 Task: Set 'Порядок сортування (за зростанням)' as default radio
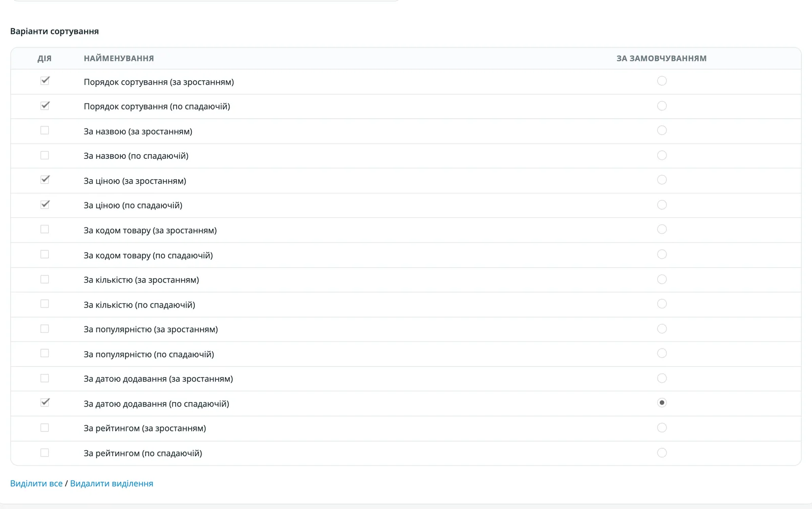[x=662, y=81]
